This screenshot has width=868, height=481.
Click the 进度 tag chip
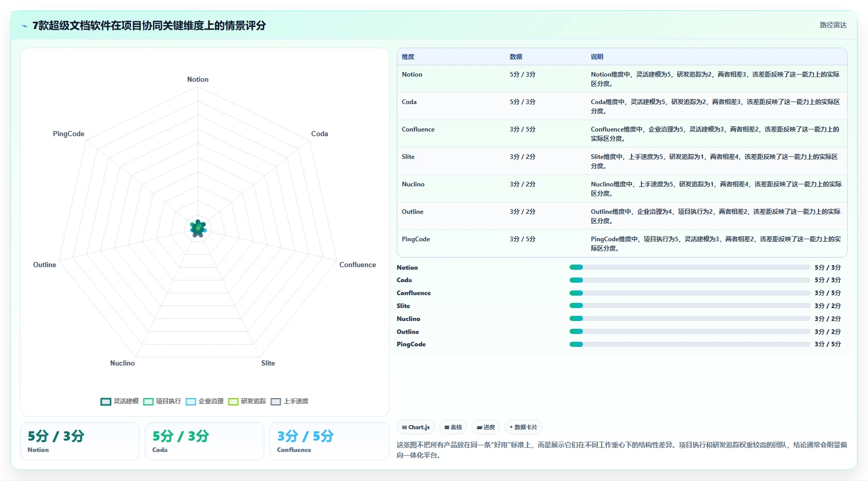pos(486,427)
